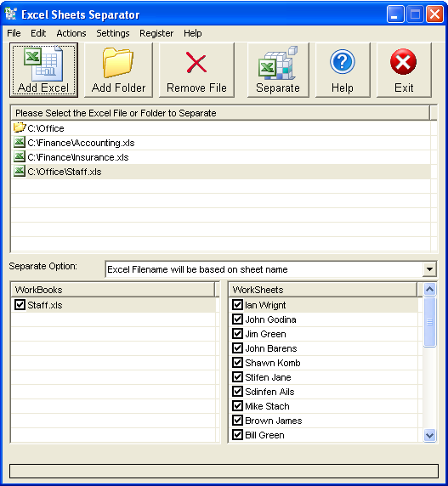Toggle the Bill Green worksheet checkbox

pyautogui.click(x=237, y=434)
